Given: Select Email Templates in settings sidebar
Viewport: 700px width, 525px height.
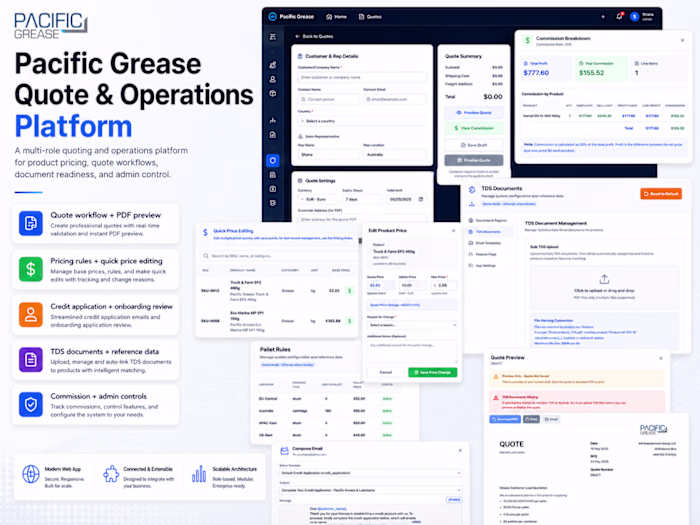Looking at the screenshot, I should pyautogui.click(x=484, y=243).
